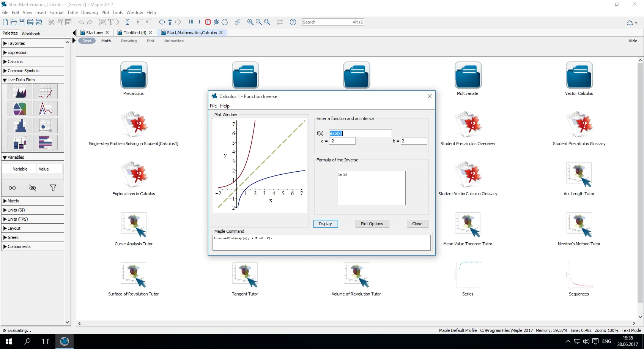The width and height of the screenshot is (644, 349).
Task: Click the interval end 'b' field
Action: coord(414,141)
